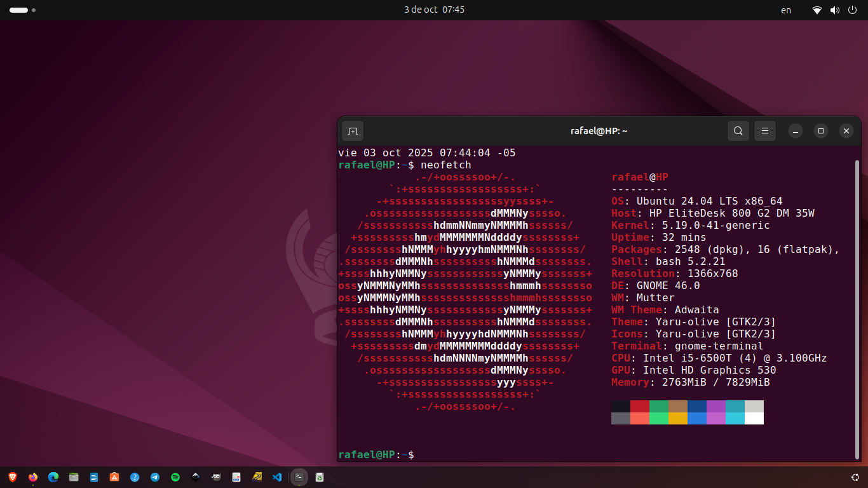Open the 'en' keyboard layout dropdown
Image resolution: width=868 pixels, height=488 pixels.
coord(786,10)
